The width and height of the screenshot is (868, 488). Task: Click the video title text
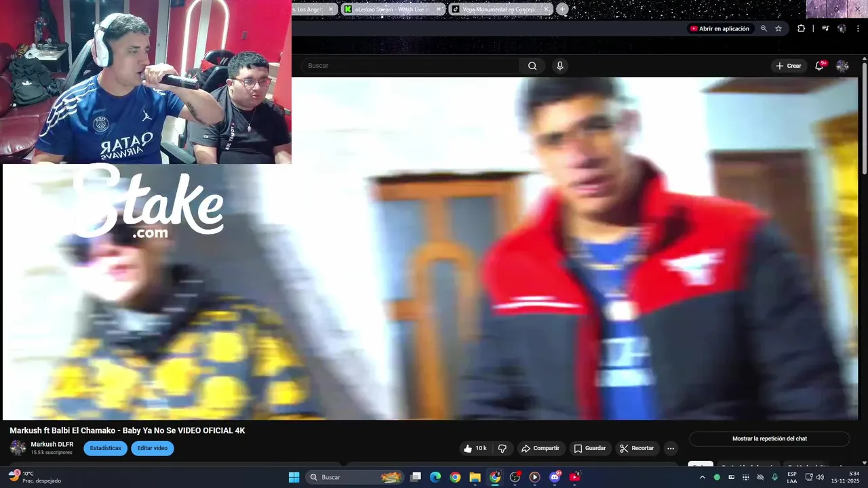(x=127, y=430)
